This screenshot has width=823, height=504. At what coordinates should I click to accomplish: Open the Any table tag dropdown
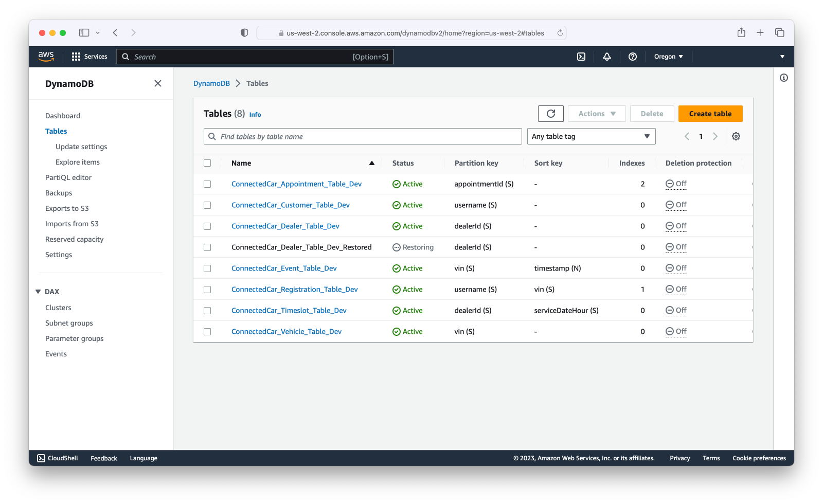(x=592, y=136)
